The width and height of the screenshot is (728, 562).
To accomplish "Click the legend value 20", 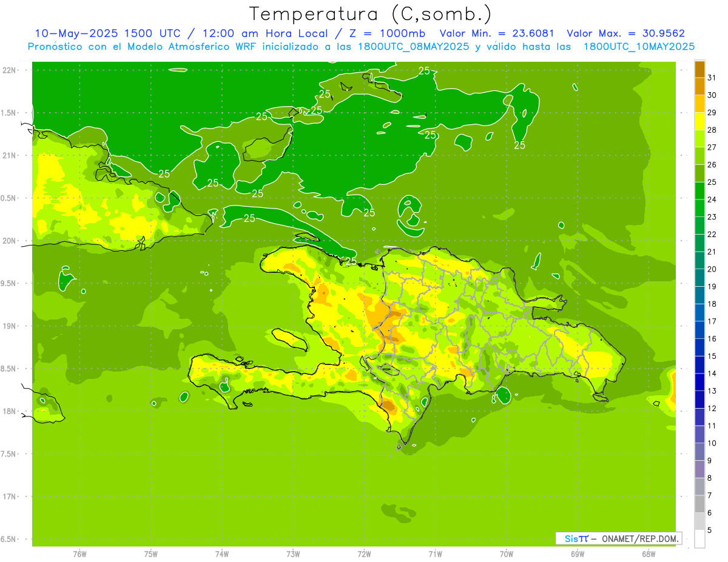I will (712, 269).
